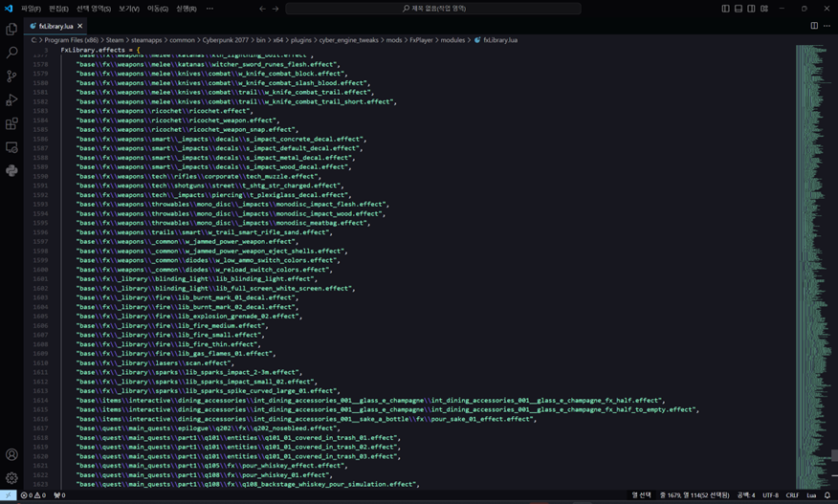Open the Explorer view in activity bar
The height and width of the screenshot is (504, 838).
point(11,30)
